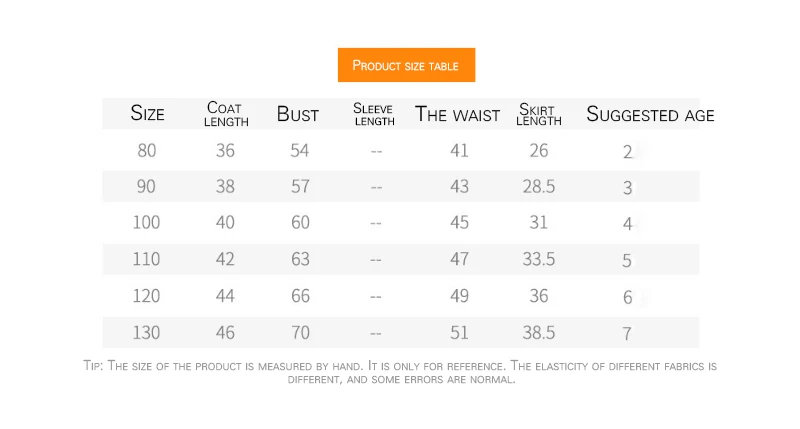Viewport: 800px width, 429px height.
Task: Select the size 100 row label
Action: tap(147, 223)
